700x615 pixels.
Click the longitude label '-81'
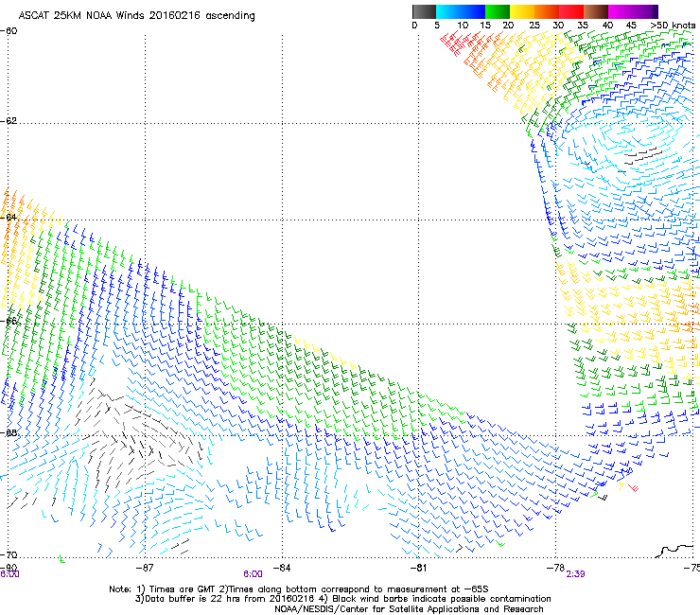click(x=418, y=568)
